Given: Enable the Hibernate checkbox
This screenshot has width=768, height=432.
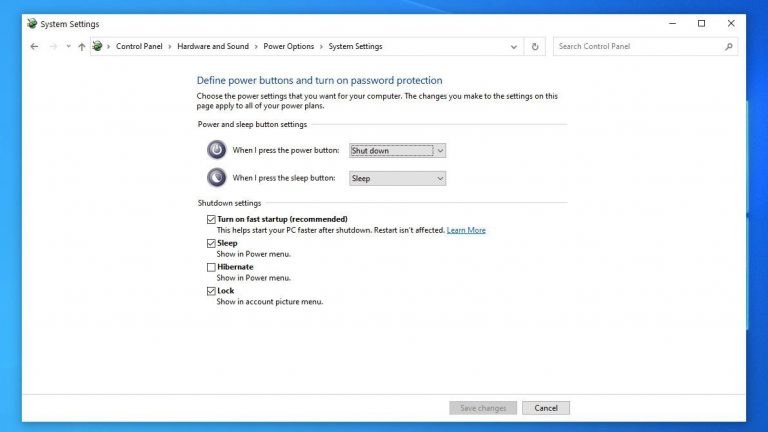Looking at the screenshot, I should tap(211, 267).
